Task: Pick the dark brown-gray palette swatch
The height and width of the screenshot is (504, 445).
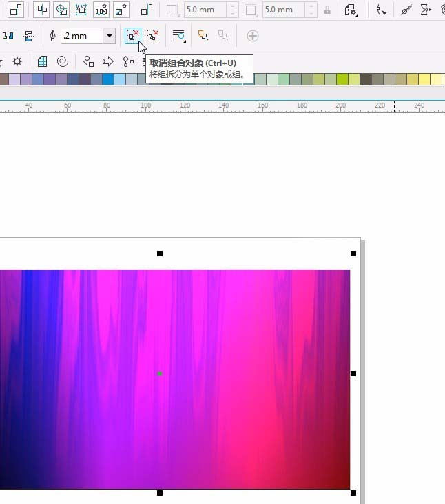Action: pos(366,79)
